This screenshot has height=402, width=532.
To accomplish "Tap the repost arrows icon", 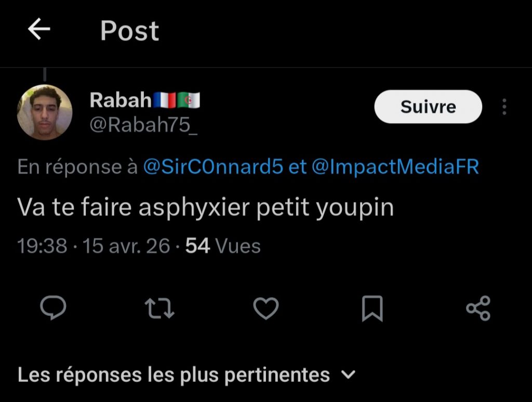I will coord(159,309).
